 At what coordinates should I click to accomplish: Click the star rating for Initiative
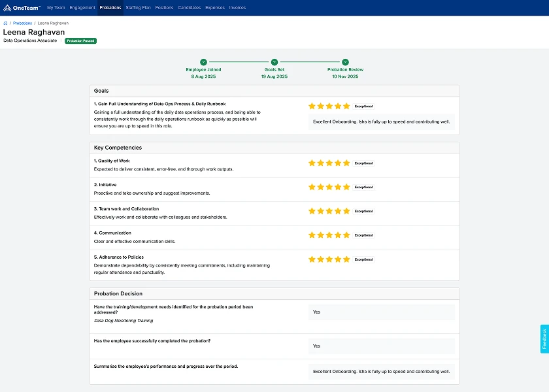(329, 187)
